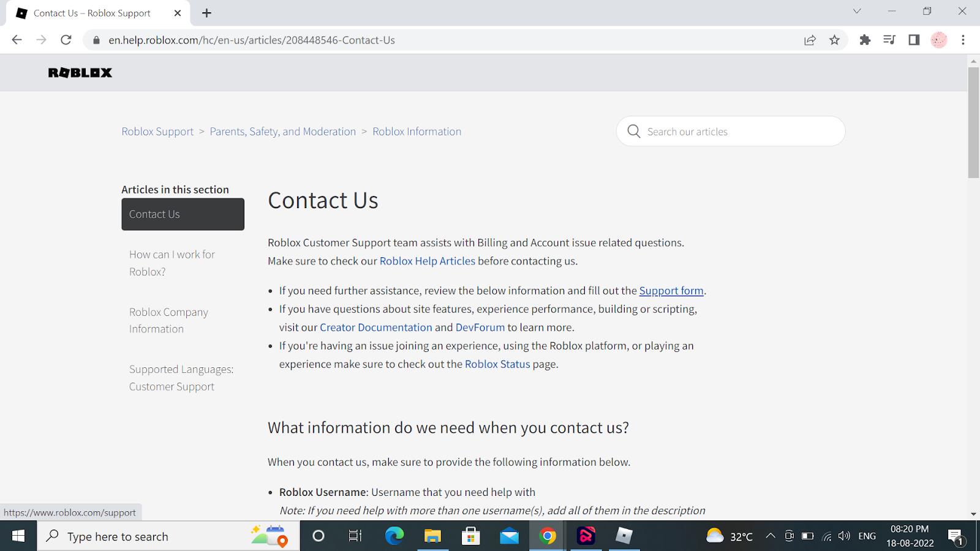This screenshot has width=980, height=551.
Task: Open the Support form link
Action: [671, 291]
